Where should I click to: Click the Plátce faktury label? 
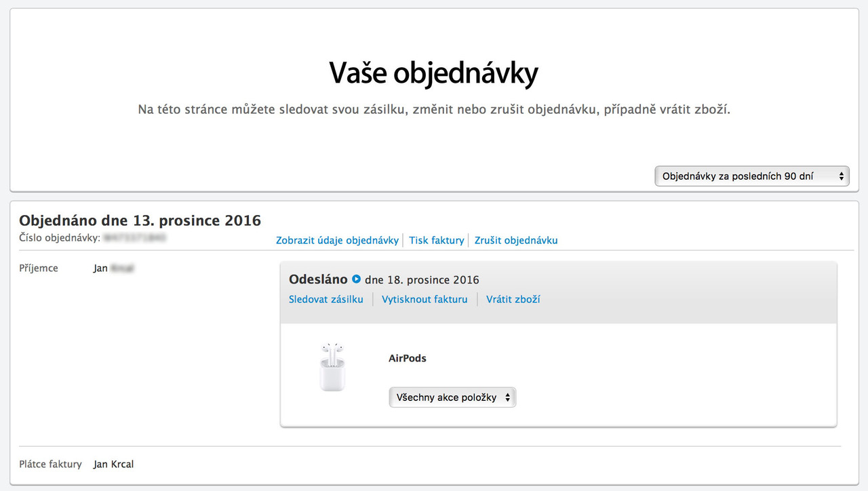[x=50, y=465]
